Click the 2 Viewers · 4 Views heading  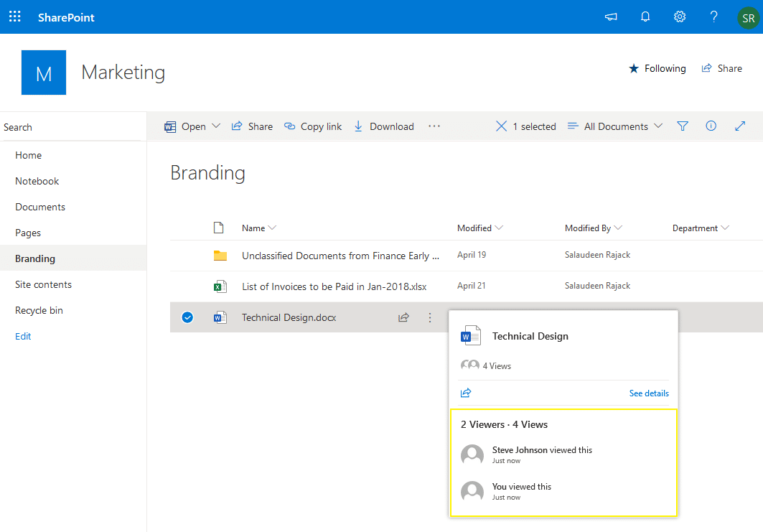click(504, 424)
